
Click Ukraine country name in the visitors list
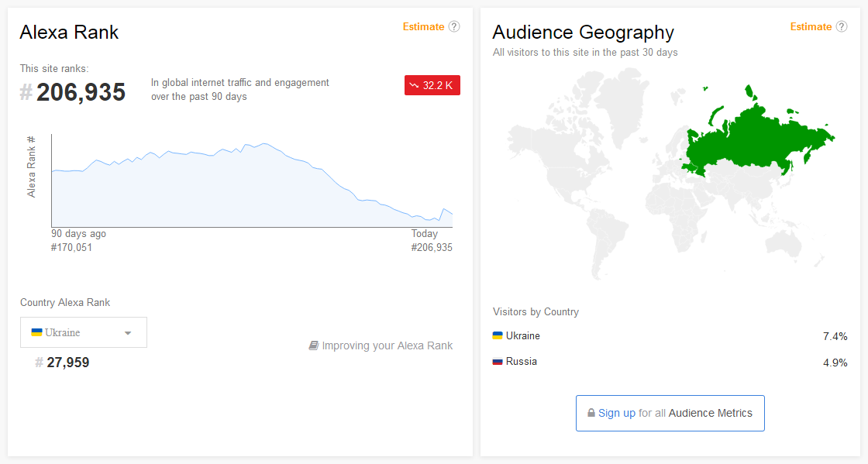[523, 336]
